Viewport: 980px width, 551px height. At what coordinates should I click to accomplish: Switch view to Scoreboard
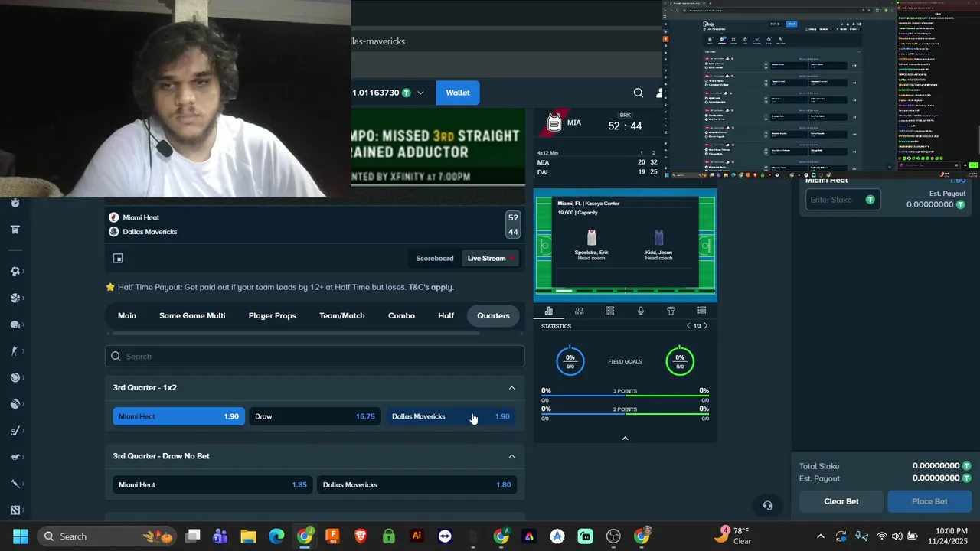pos(434,259)
